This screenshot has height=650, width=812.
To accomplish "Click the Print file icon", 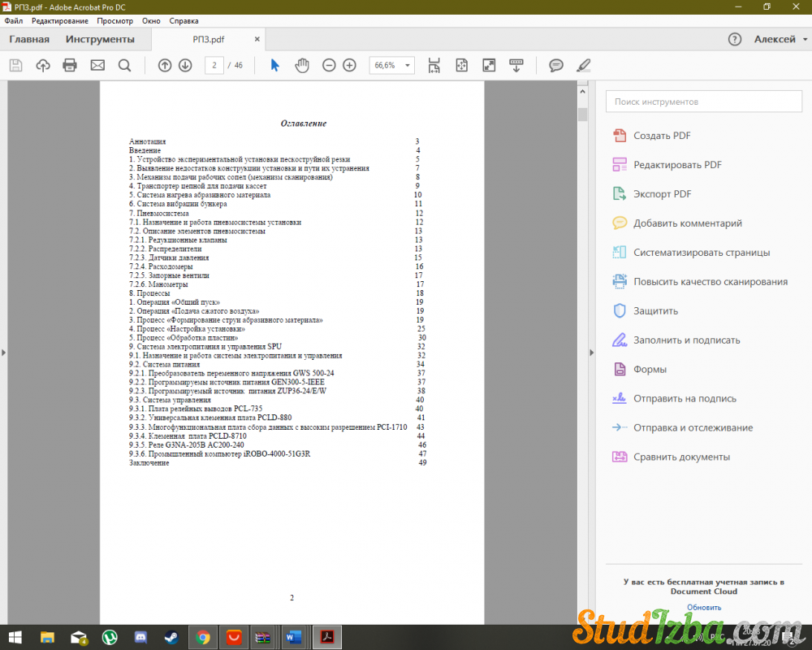I will coord(70,66).
